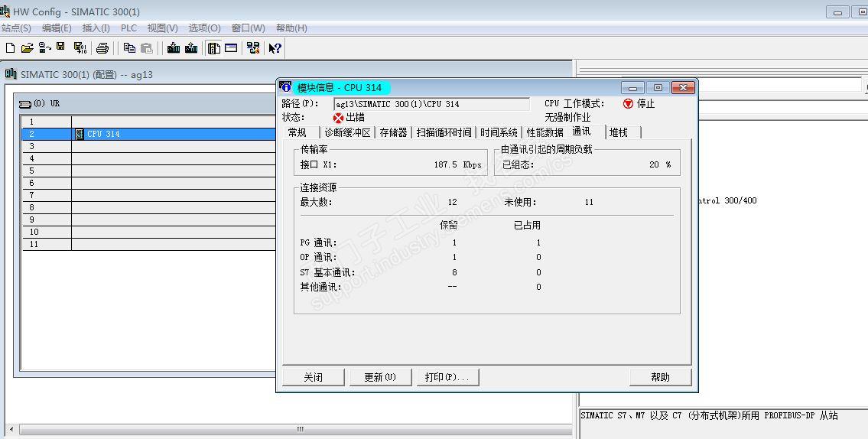Click the Paste icon in toolbar
This screenshot has height=439, width=868.
tap(147, 48)
